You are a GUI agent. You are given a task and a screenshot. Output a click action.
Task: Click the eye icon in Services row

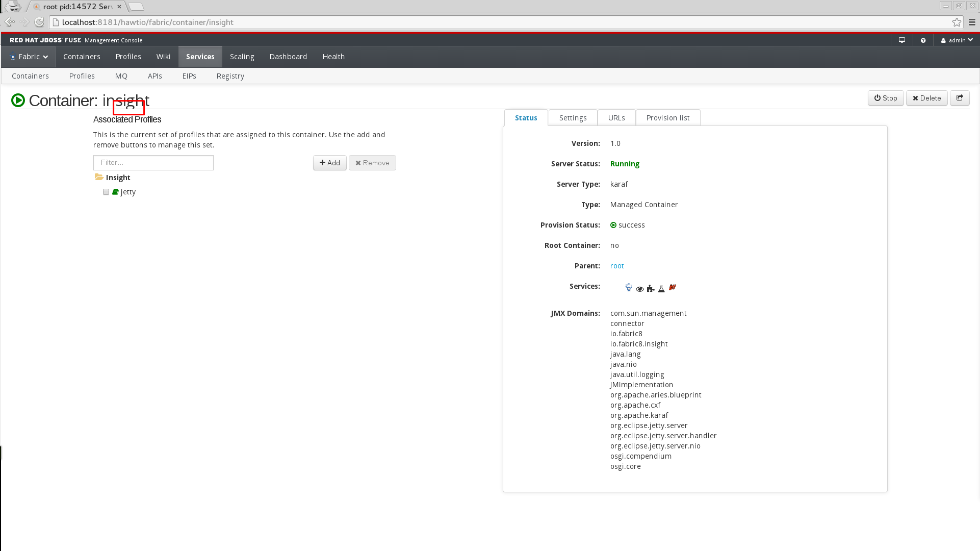coord(639,289)
